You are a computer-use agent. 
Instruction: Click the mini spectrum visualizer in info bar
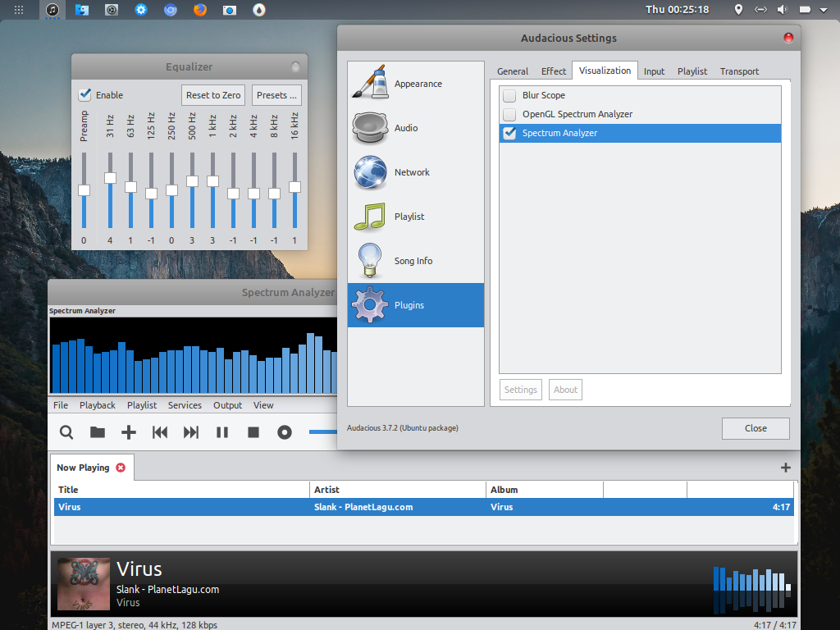click(752, 589)
